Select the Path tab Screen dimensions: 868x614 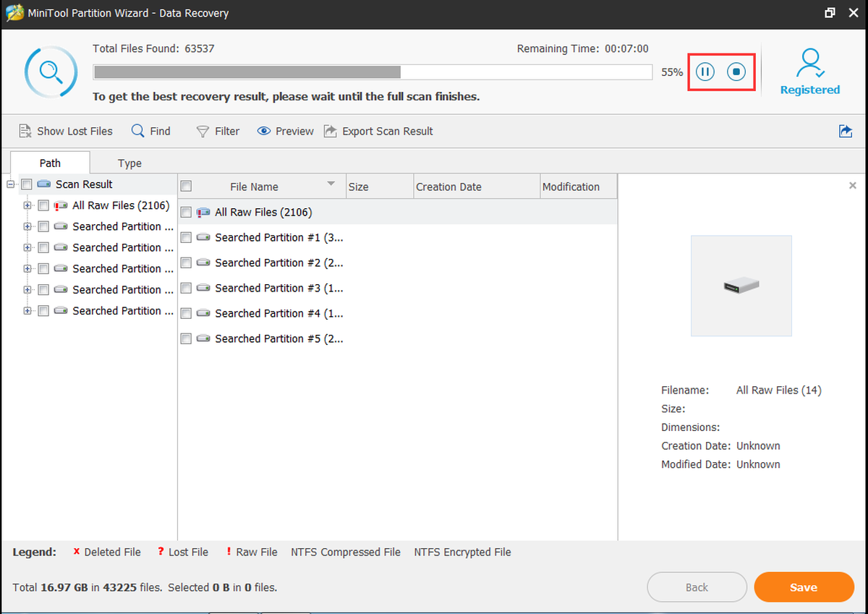51,163
